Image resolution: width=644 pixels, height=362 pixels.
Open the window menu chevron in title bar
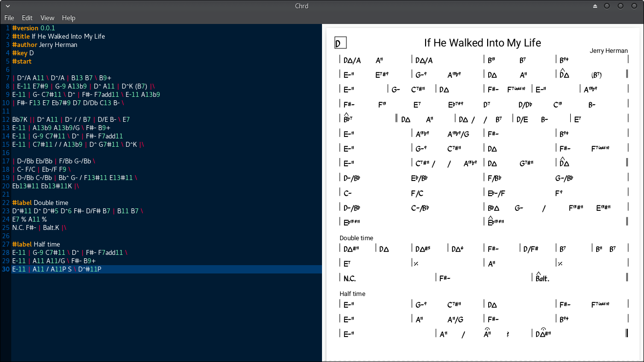[x=7, y=6]
